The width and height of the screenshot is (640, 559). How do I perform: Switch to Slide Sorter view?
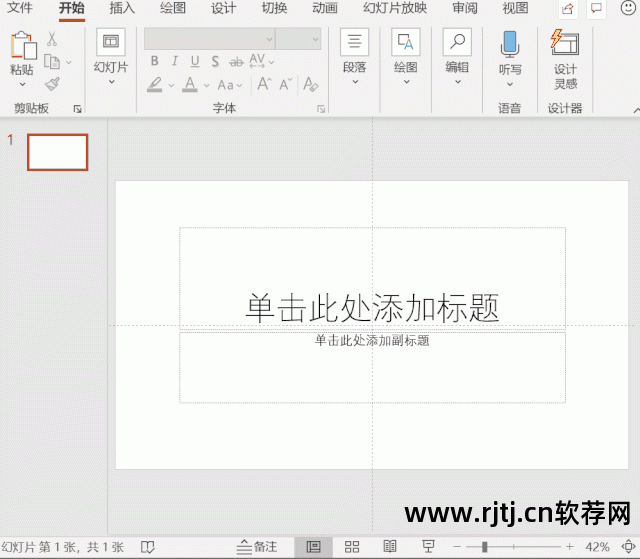click(352, 547)
